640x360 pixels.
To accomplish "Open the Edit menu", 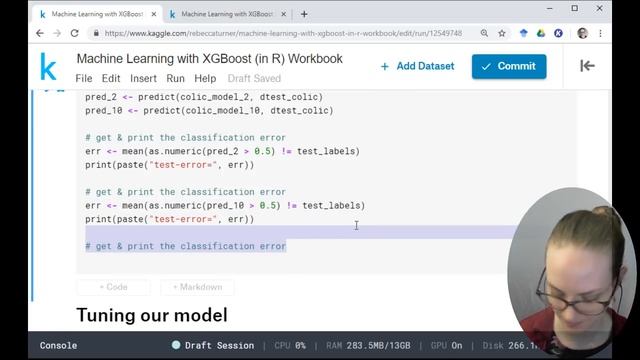I will click(111, 78).
